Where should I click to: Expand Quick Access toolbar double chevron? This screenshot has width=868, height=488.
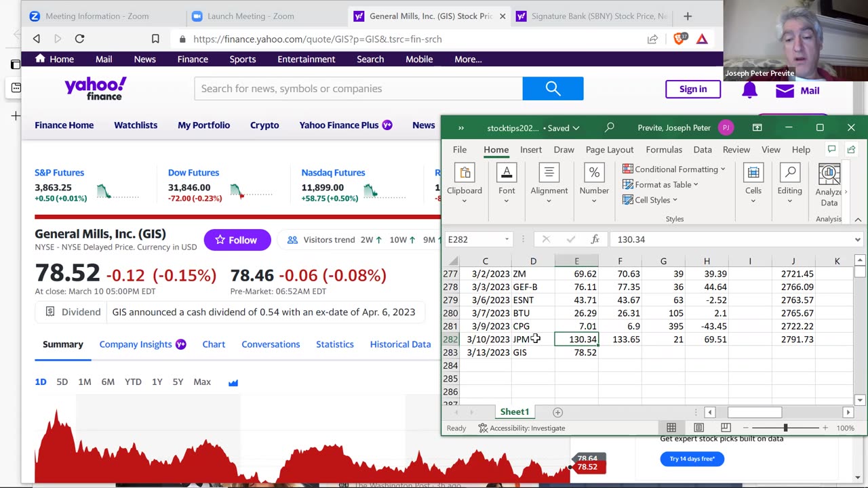461,127
